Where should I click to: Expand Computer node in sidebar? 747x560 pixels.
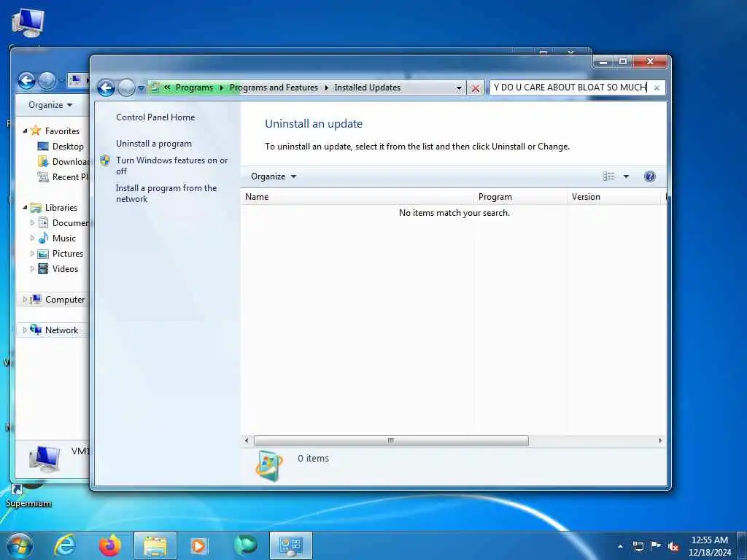coord(25,300)
